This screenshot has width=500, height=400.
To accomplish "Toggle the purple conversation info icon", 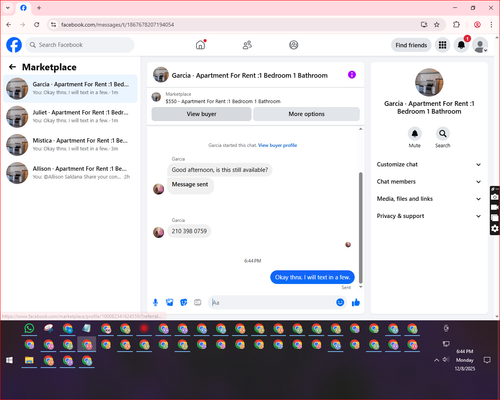I will point(352,75).
